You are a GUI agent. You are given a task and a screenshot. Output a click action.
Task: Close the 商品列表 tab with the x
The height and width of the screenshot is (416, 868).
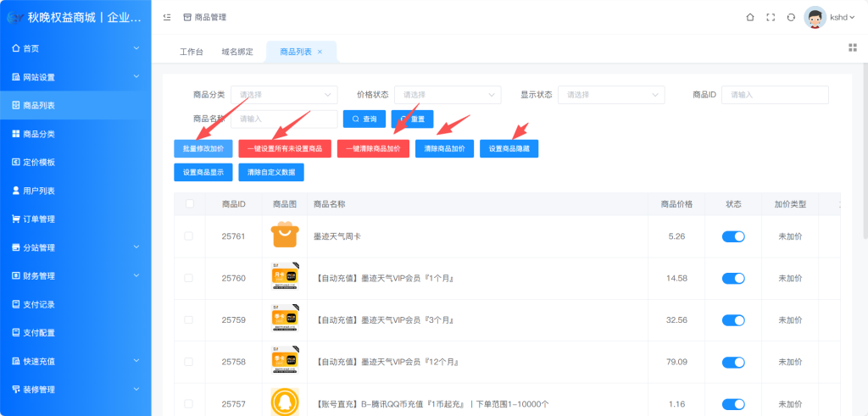(x=320, y=52)
